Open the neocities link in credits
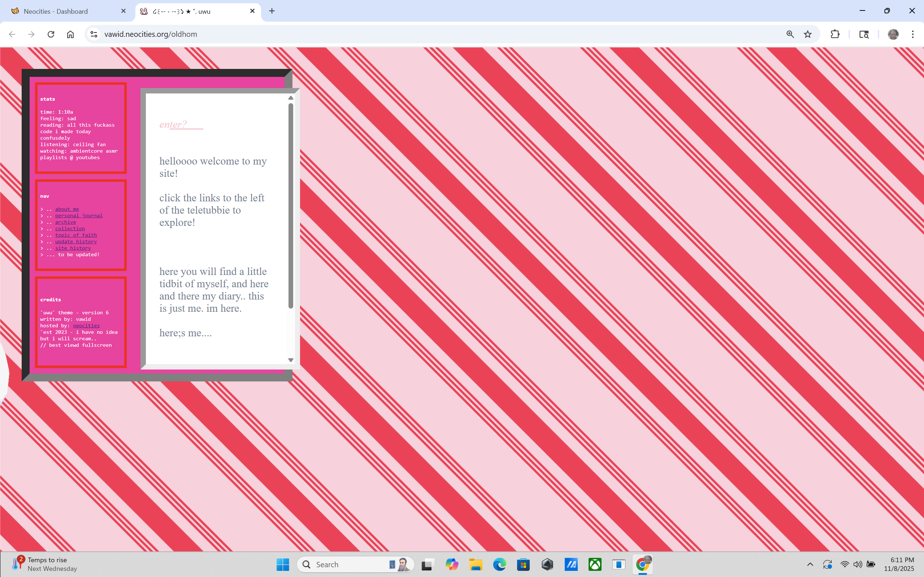 (86, 325)
